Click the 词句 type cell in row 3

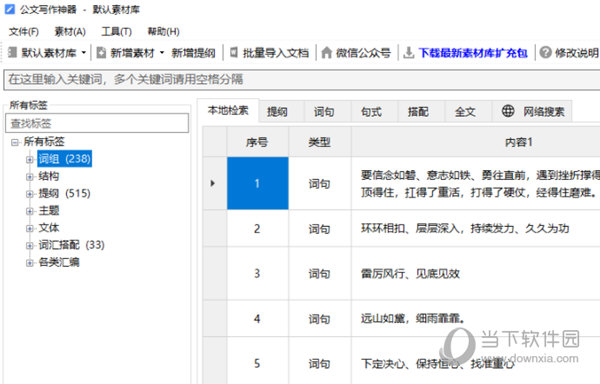coord(320,273)
